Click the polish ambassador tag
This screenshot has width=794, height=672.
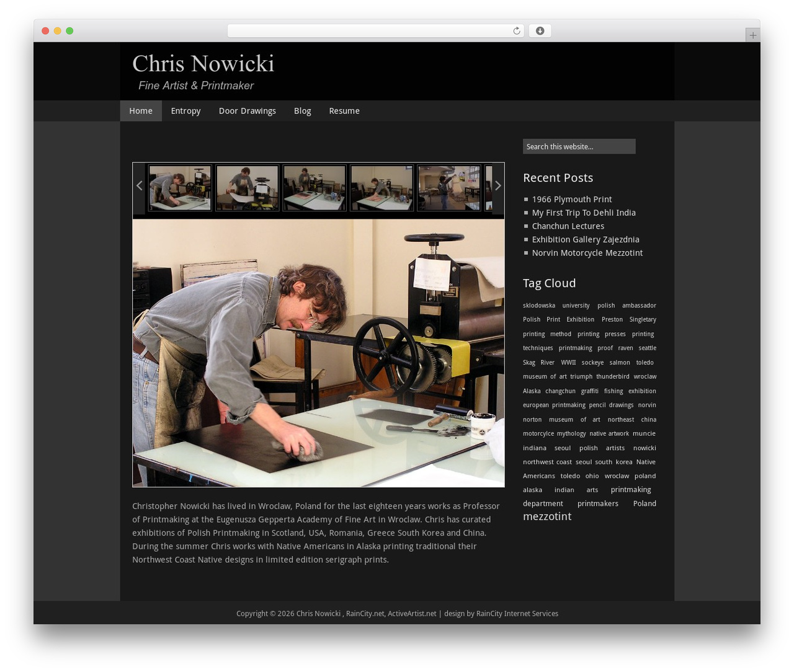point(627,306)
